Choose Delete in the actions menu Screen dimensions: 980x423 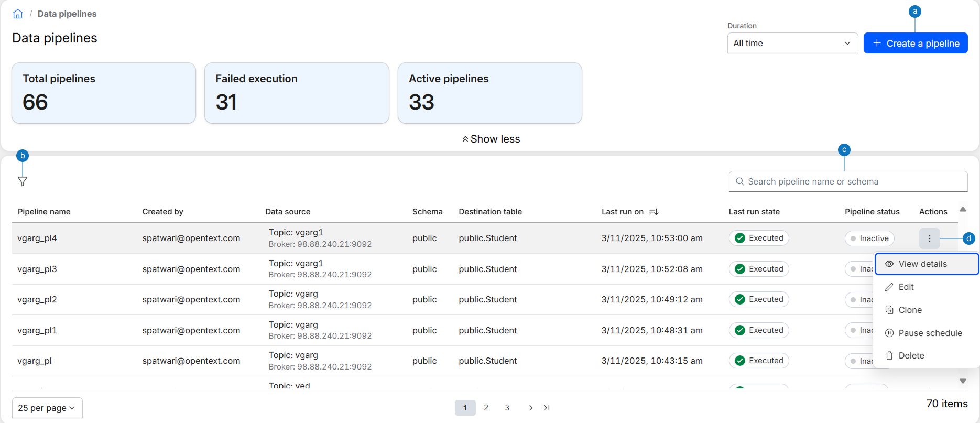pyautogui.click(x=927, y=355)
